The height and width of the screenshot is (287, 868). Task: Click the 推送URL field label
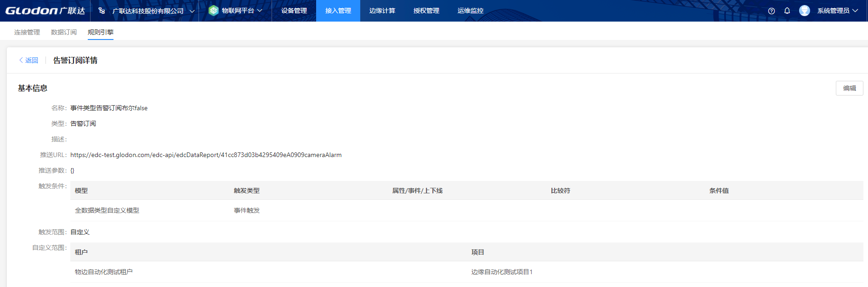53,155
